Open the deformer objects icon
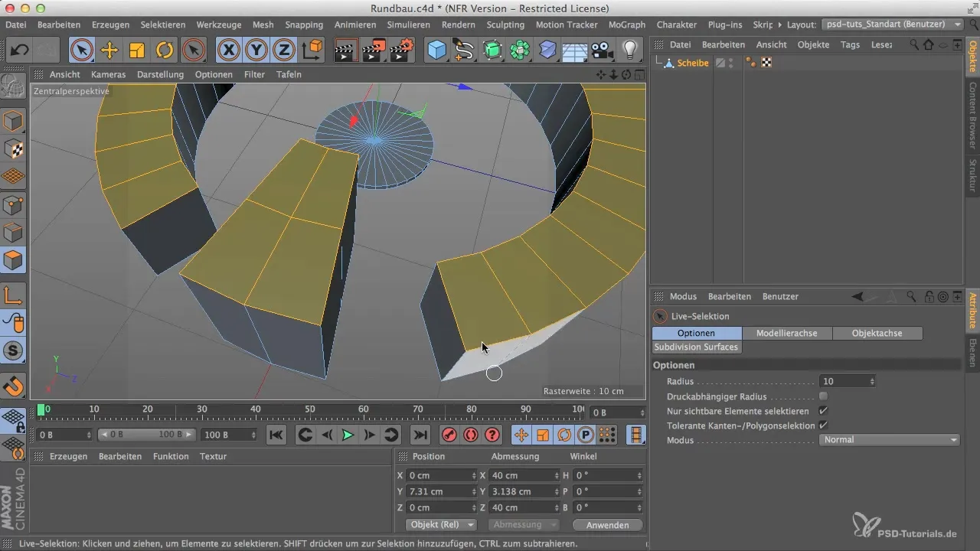Viewport: 980px width, 551px height. [x=547, y=51]
